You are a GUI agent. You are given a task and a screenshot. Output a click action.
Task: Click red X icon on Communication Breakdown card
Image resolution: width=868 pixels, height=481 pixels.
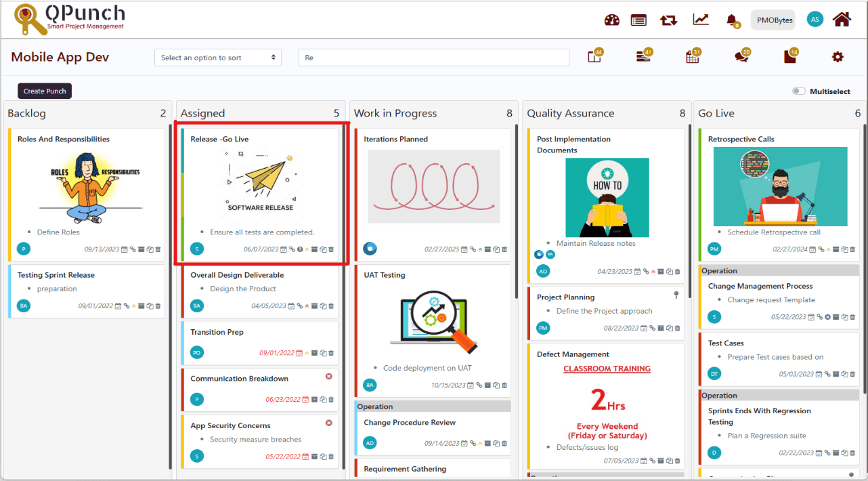329,376
